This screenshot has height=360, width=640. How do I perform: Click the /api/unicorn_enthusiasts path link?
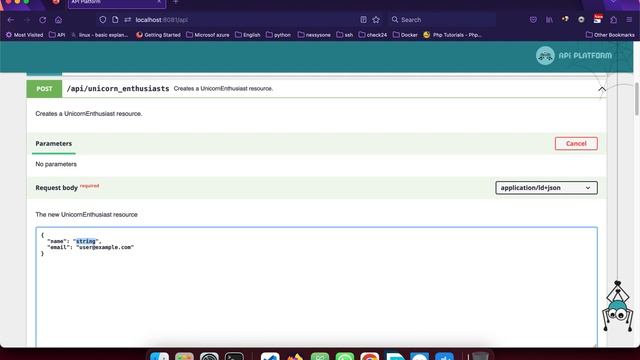click(x=118, y=89)
